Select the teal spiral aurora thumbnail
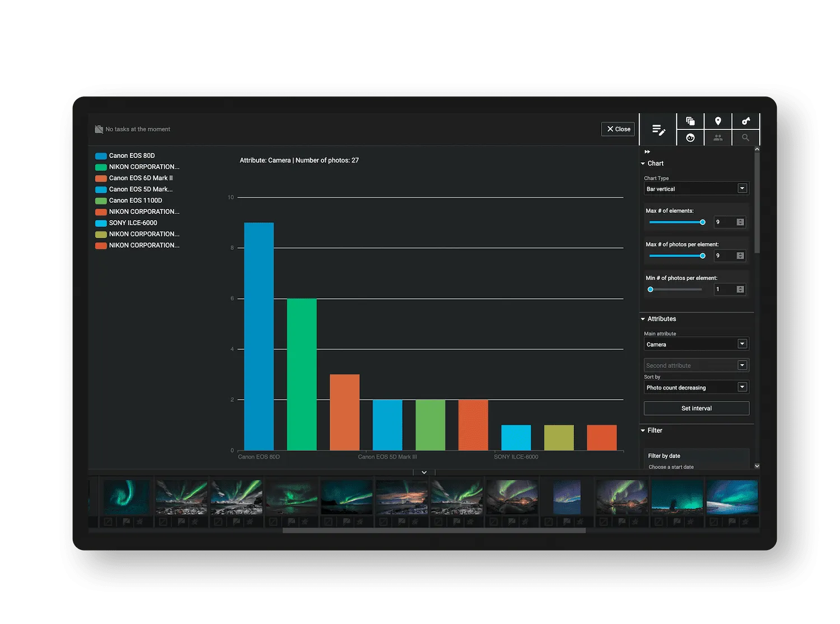The height and width of the screenshot is (624, 840). point(127,497)
